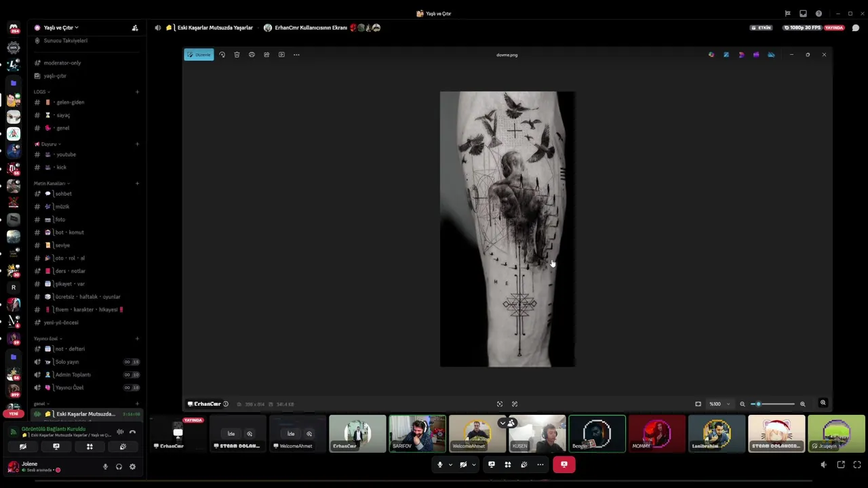Open the soundboard in the voice panel
Image resolution: width=868 pixels, height=488 pixels.
pos(123,447)
